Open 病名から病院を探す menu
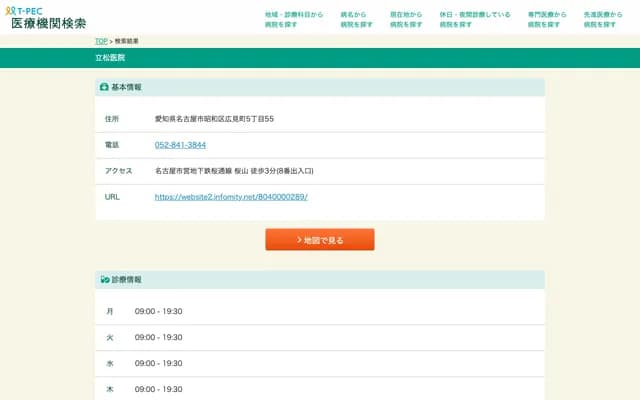The height and width of the screenshot is (400, 640). click(354, 18)
